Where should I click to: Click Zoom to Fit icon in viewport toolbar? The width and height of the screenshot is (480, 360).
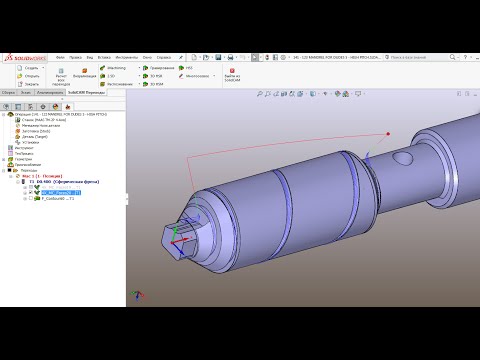click(260, 94)
